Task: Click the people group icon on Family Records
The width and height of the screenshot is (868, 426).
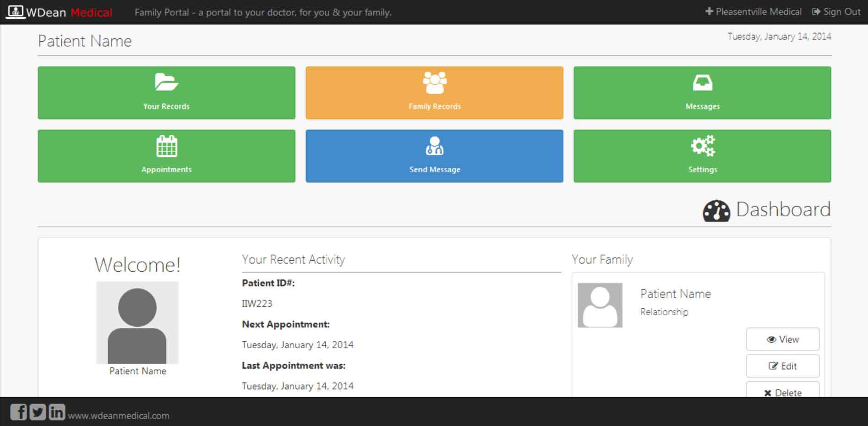Action: pyautogui.click(x=435, y=82)
